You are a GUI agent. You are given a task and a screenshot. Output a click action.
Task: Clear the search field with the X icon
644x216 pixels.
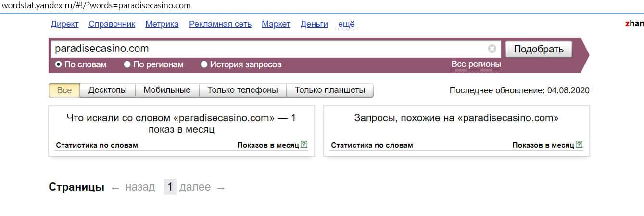(x=492, y=49)
